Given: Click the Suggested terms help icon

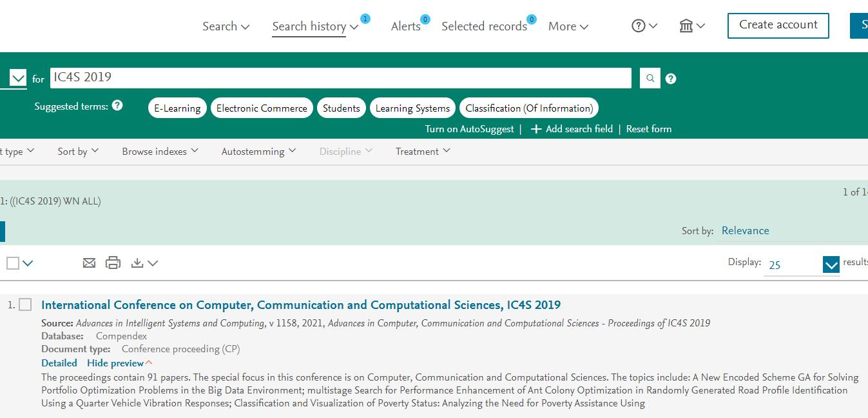Looking at the screenshot, I should pyautogui.click(x=117, y=105).
